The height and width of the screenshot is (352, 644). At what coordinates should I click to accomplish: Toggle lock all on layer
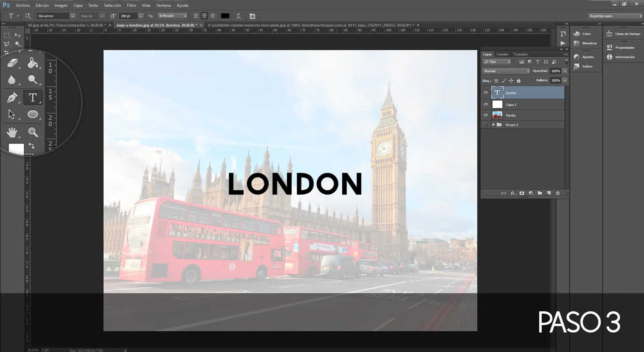518,81
